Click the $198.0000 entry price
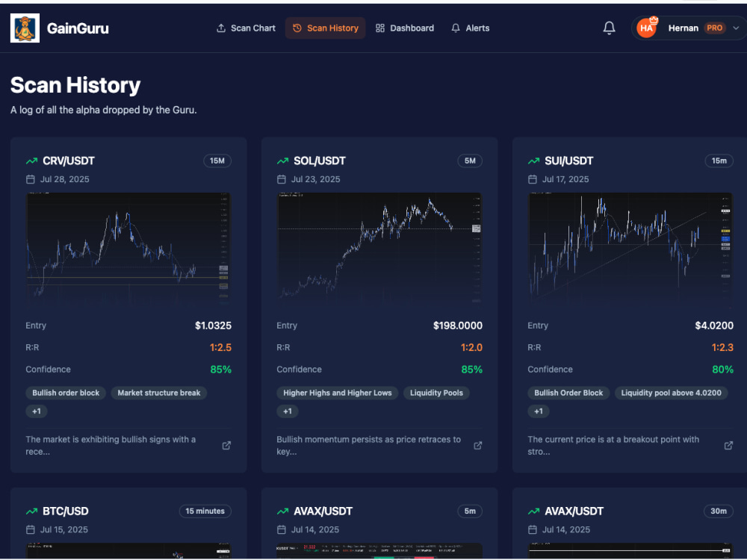 457,326
